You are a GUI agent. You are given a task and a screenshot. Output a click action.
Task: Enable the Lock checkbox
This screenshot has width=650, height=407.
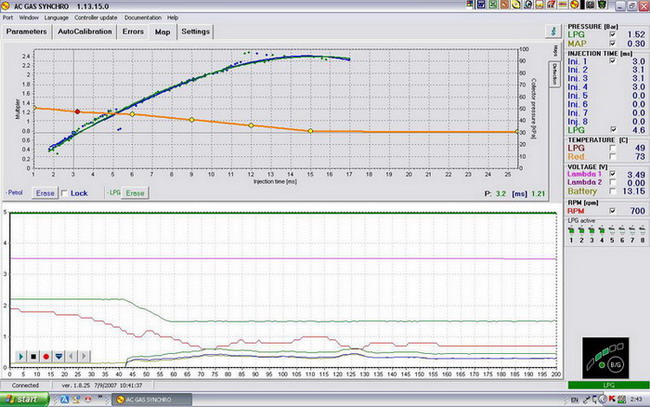click(x=65, y=192)
